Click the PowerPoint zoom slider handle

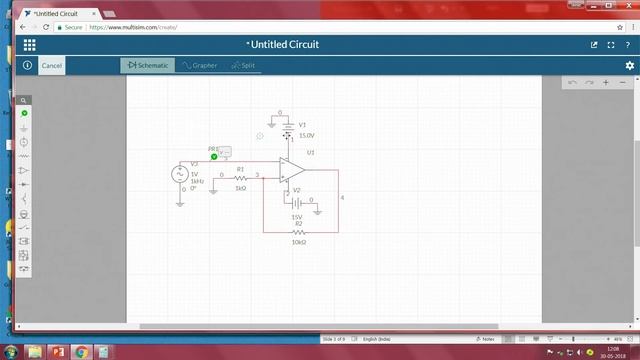point(573,339)
